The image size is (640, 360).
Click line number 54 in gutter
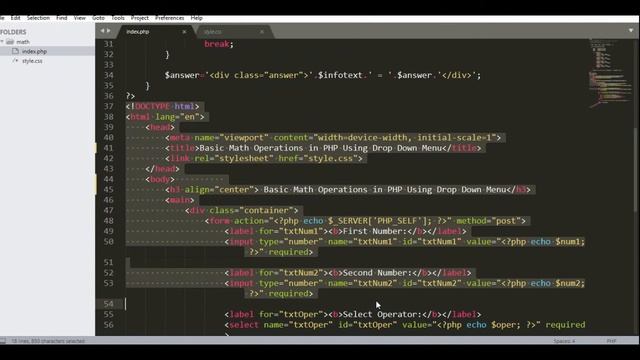tap(109, 304)
